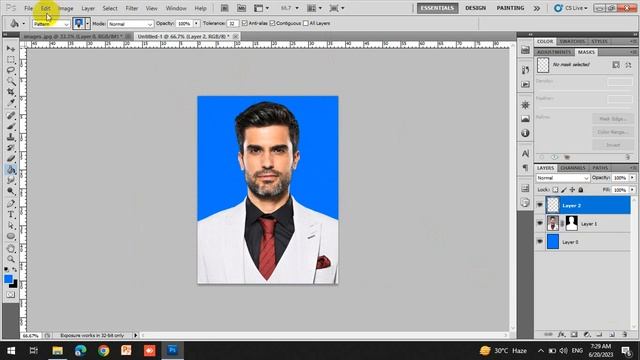Open the File menu
The image size is (640, 360).
pos(28,8)
